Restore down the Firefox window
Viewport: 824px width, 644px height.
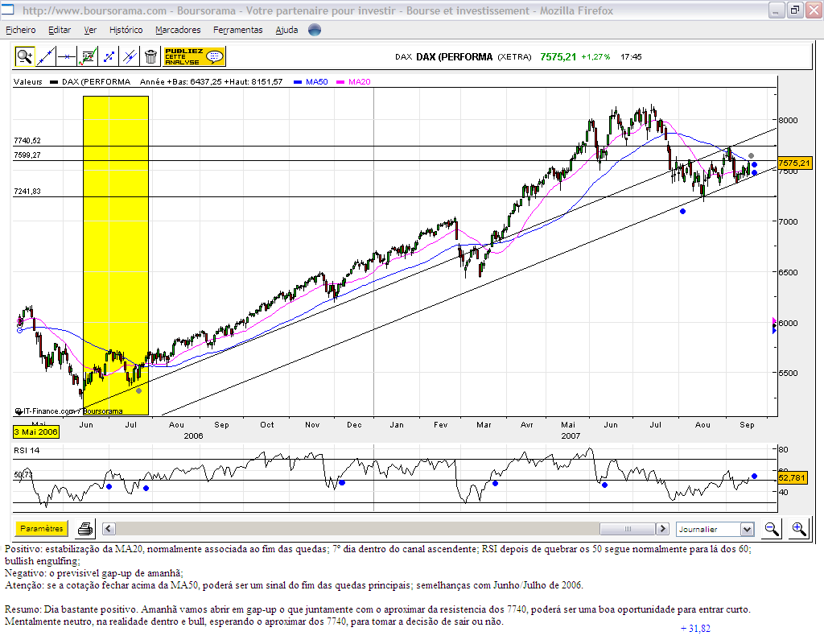[x=795, y=10]
